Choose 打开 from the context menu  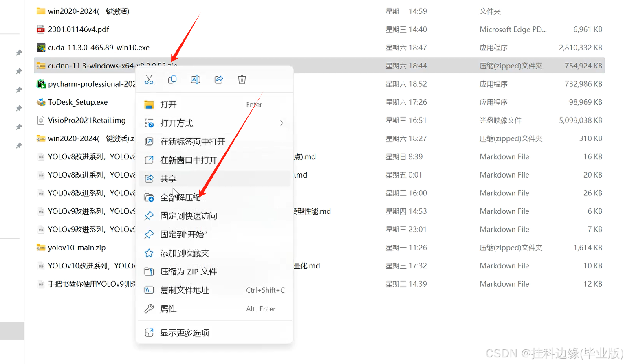(x=214, y=105)
